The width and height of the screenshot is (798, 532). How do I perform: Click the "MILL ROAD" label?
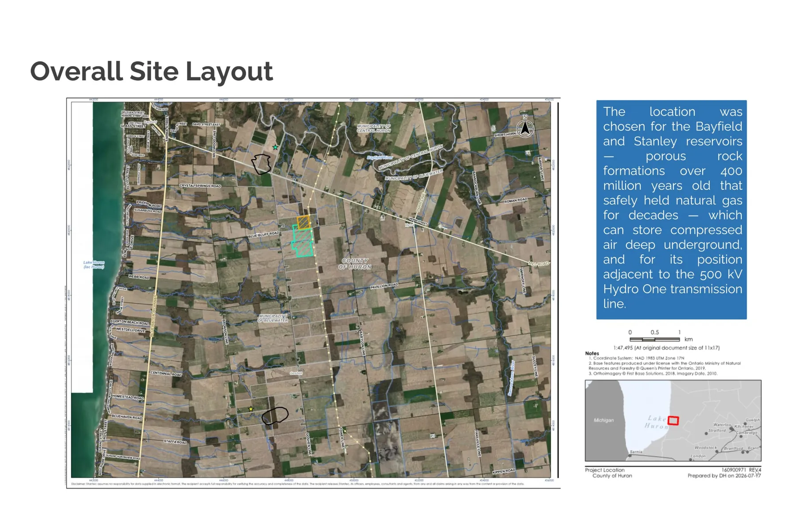click(x=539, y=264)
